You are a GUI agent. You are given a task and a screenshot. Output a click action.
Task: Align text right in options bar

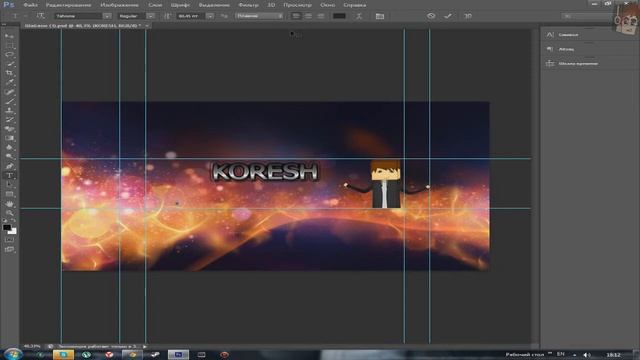click(321, 16)
